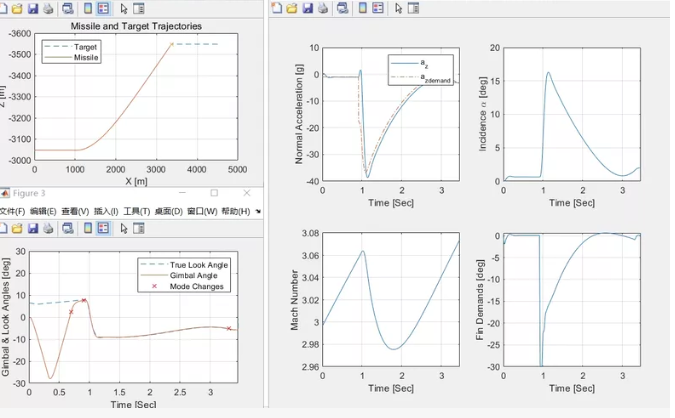Image resolution: width=675 pixels, height=418 pixels.
Task: Open a file from the Trajectories figure toolbar
Action: tap(17, 9)
